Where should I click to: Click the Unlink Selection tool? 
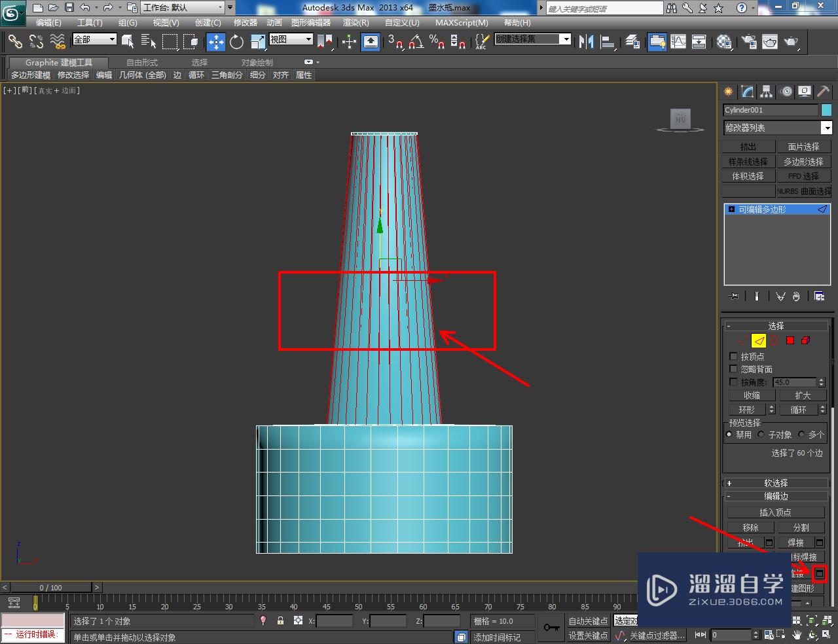(x=37, y=42)
